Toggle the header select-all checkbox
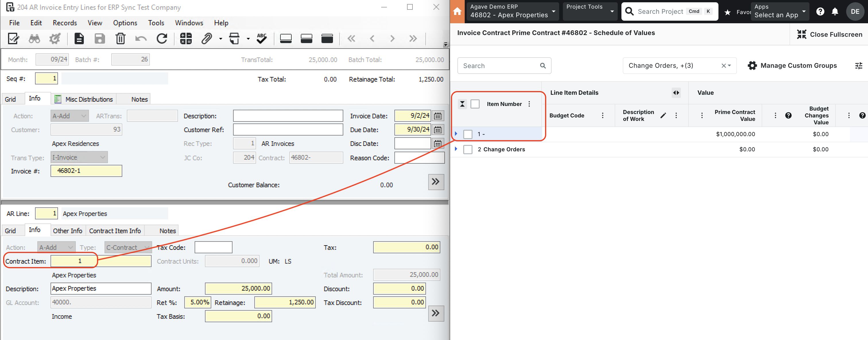 (x=474, y=104)
